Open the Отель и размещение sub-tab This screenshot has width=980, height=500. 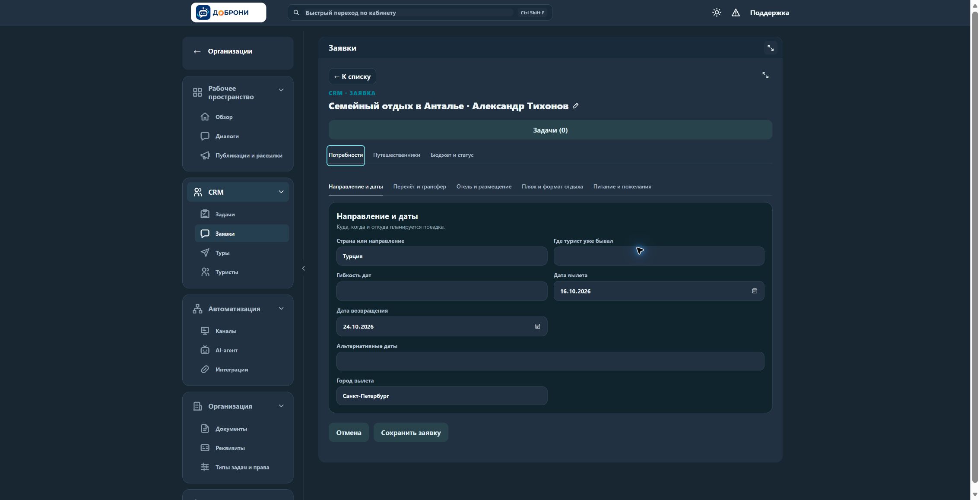pos(484,187)
